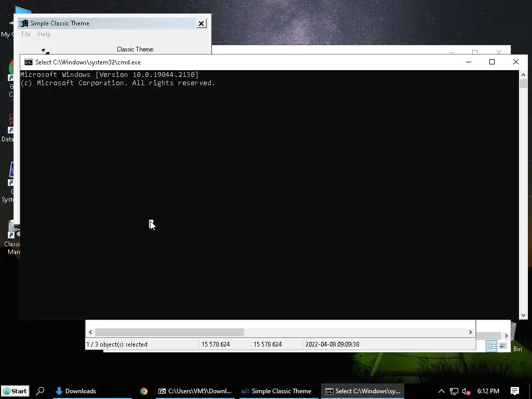
Task: Click right arrow of 7-Zip horizontal scrollbar
Action: coord(470,332)
